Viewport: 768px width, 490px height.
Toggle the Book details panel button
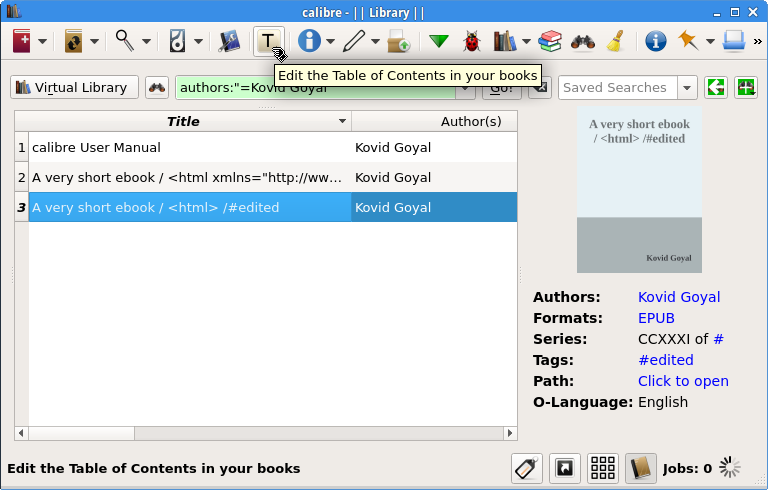click(641, 468)
